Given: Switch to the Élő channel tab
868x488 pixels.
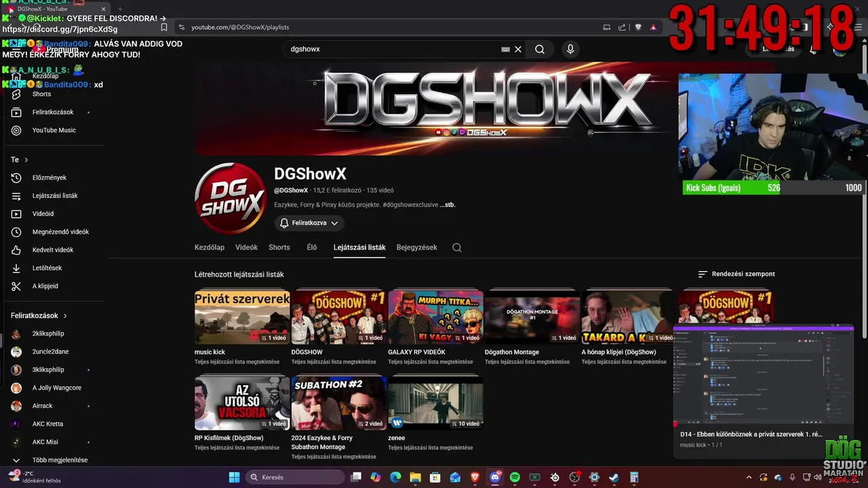Looking at the screenshot, I should click(x=312, y=247).
